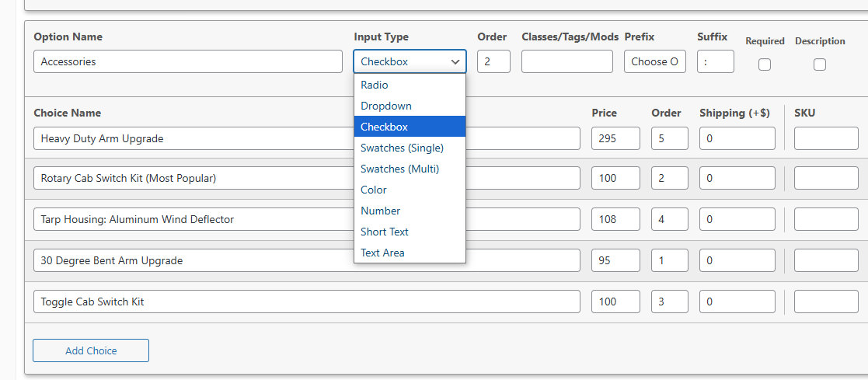
Task: Click the price field showing 95
Action: (x=615, y=260)
